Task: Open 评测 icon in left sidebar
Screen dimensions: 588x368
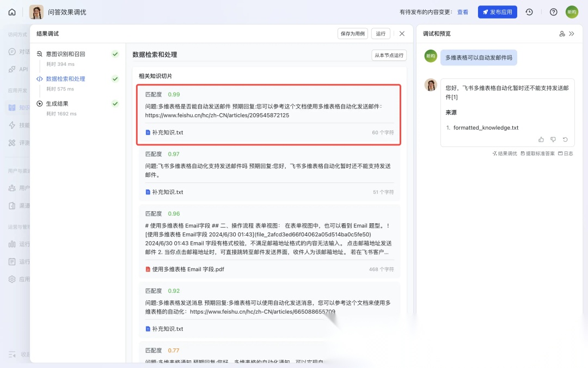Action: coord(12,143)
